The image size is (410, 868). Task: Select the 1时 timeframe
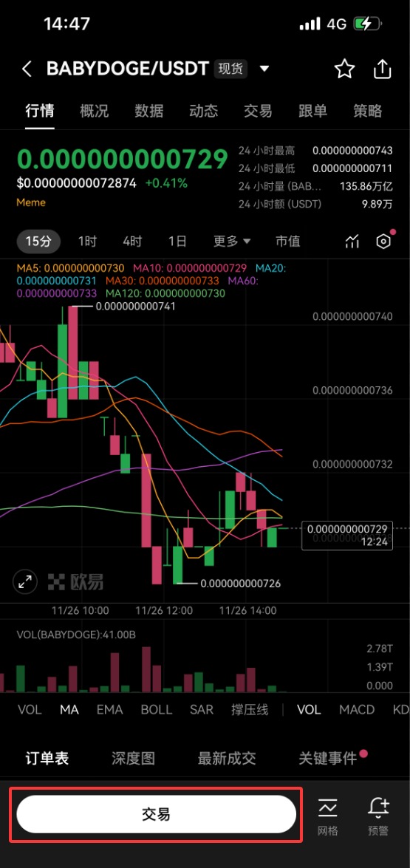coord(87,242)
